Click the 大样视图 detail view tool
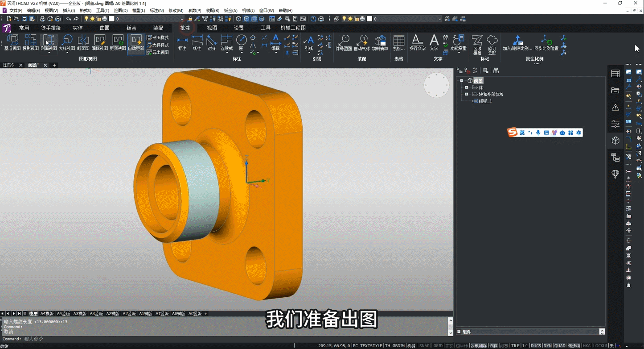 67,43
